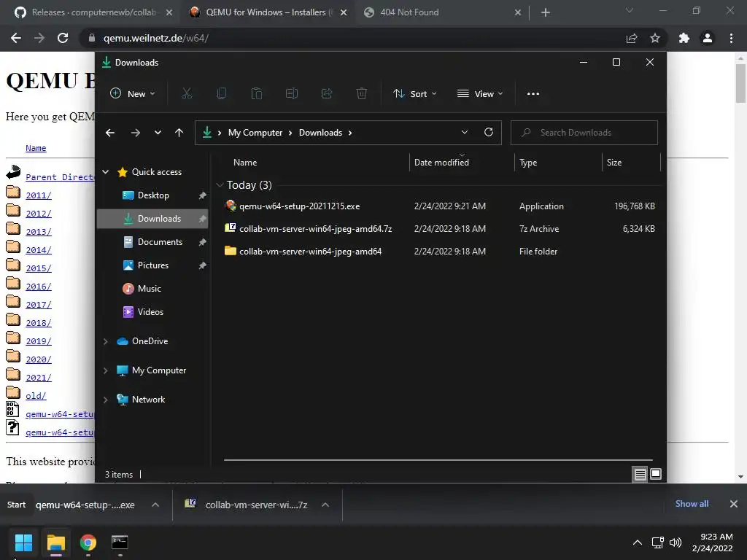This screenshot has width=747, height=560.
Task: Open File Explorer from the taskbar
Action: [x=55, y=542]
